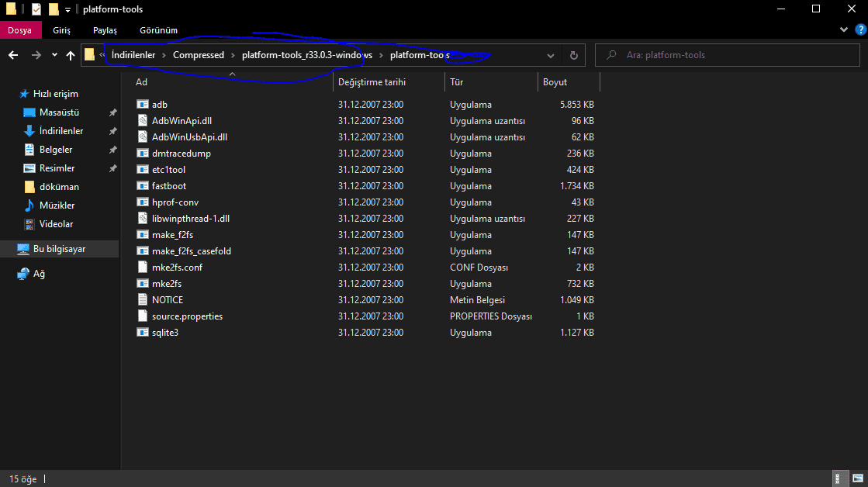Click the Back navigation arrow
The width and height of the screenshot is (868, 487).
[13, 55]
